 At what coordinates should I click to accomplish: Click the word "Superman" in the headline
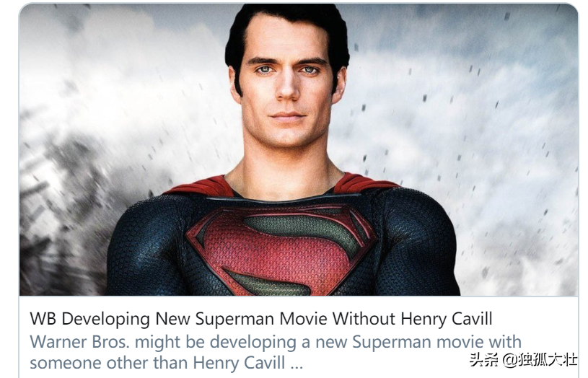pyautogui.click(x=234, y=320)
